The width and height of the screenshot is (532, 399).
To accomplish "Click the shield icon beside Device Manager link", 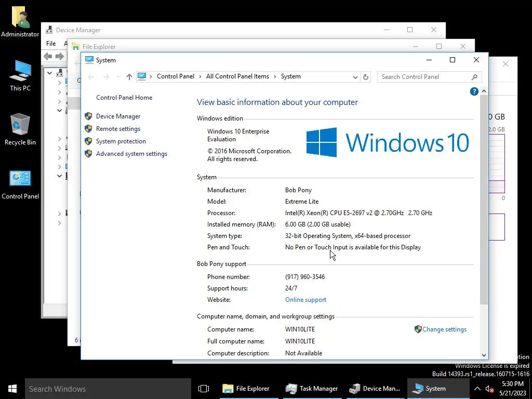I will click(88, 116).
